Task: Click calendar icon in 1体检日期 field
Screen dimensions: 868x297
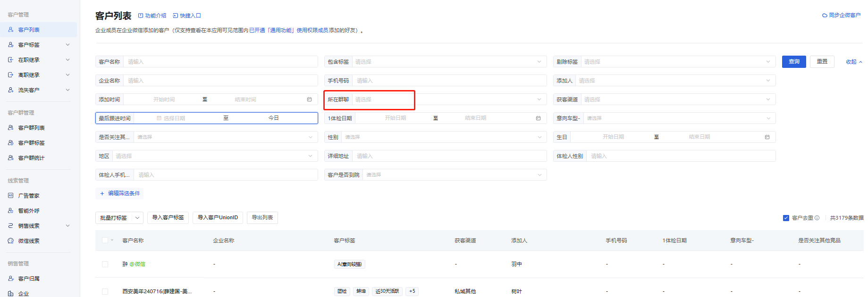Action: 539,118
